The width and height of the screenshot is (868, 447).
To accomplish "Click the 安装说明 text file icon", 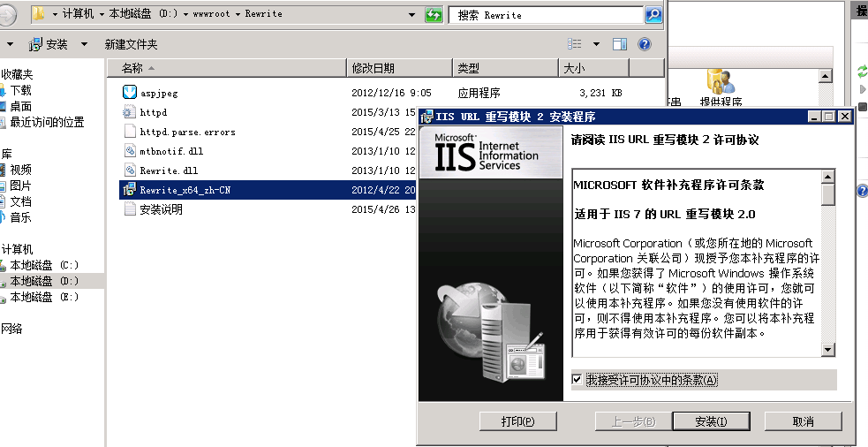I will tap(130, 208).
